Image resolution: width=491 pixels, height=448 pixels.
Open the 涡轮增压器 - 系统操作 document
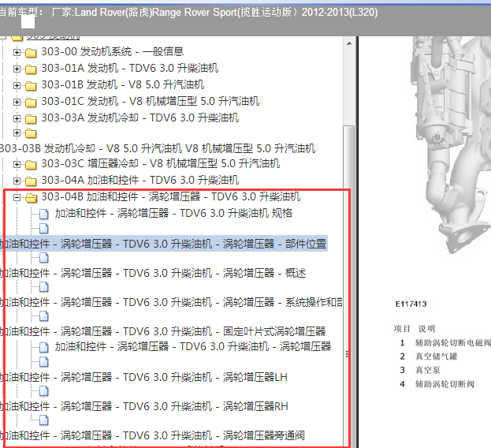tap(171, 302)
